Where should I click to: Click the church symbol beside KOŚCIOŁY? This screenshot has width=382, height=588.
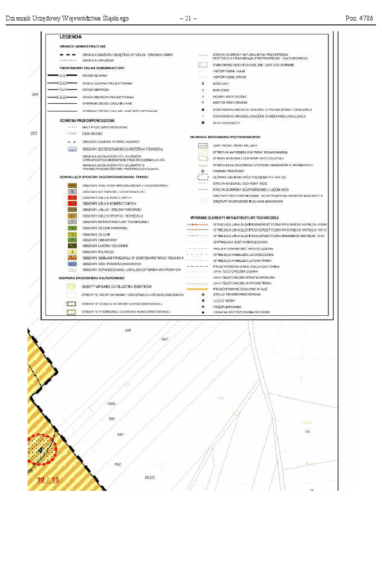[x=203, y=84]
